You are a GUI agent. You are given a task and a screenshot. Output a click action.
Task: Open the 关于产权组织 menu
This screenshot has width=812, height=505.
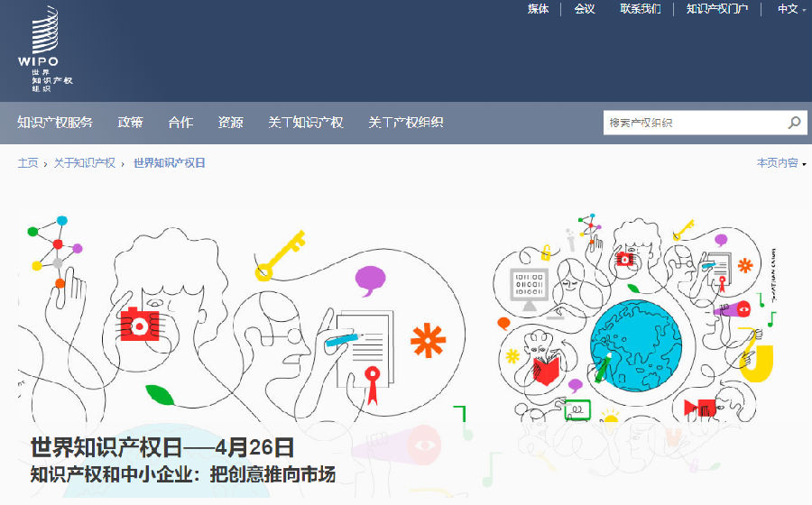tap(405, 123)
